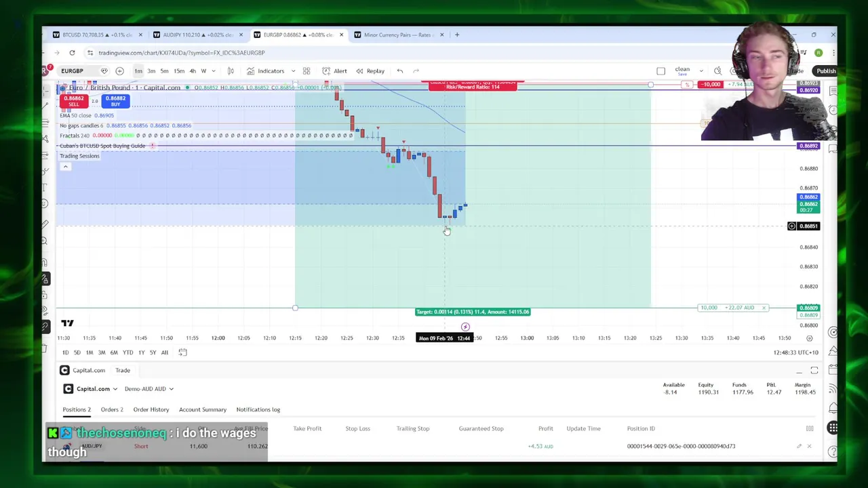Switch to the BTCUSD browser tab
Screen dimensions: 868x488
point(96,35)
